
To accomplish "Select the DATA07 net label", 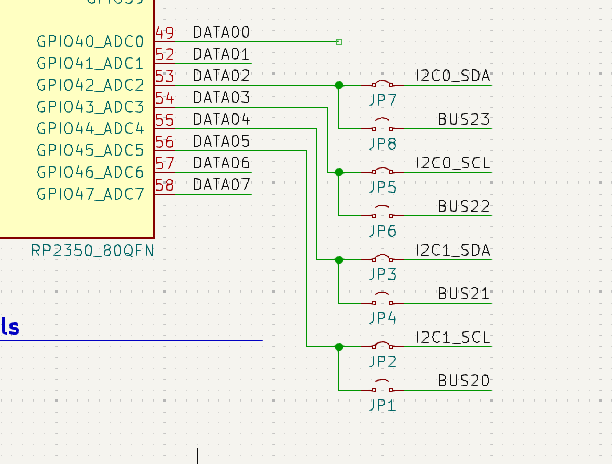I will click(x=221, y=185).
